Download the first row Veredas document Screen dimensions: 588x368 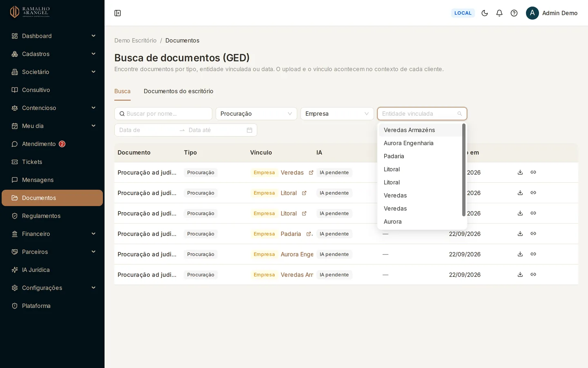coord(520,172)
